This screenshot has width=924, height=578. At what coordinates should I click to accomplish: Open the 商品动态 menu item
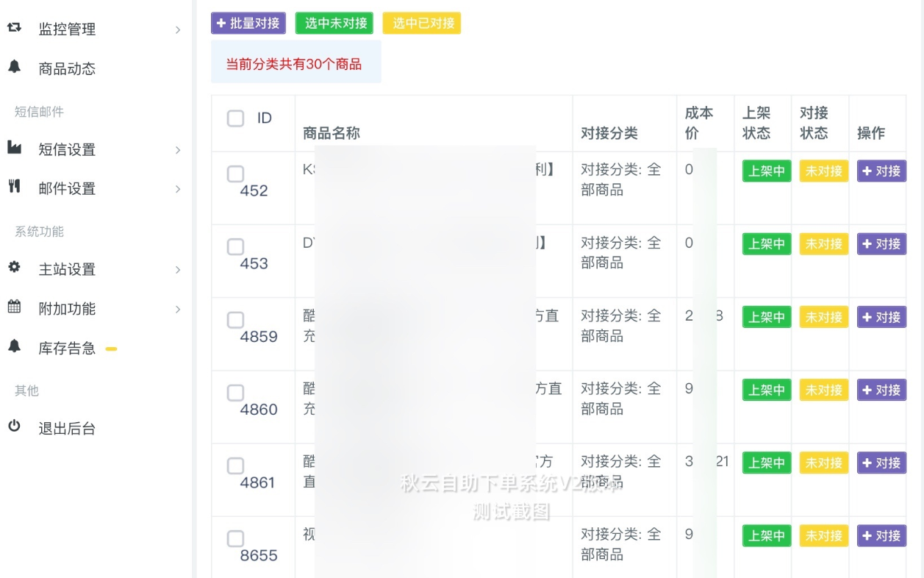coord(65,68)
